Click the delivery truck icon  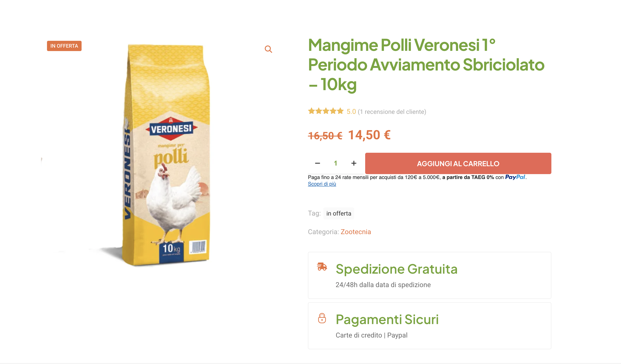point(322,267)
